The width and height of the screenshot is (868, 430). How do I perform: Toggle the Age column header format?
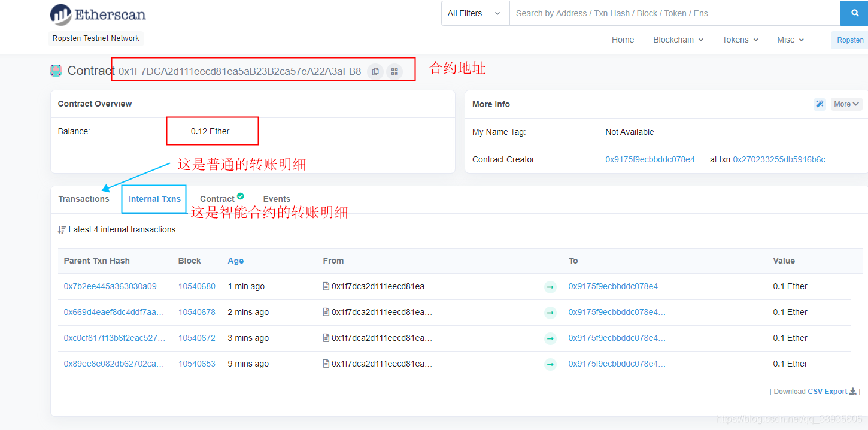(x=236, y=261)
